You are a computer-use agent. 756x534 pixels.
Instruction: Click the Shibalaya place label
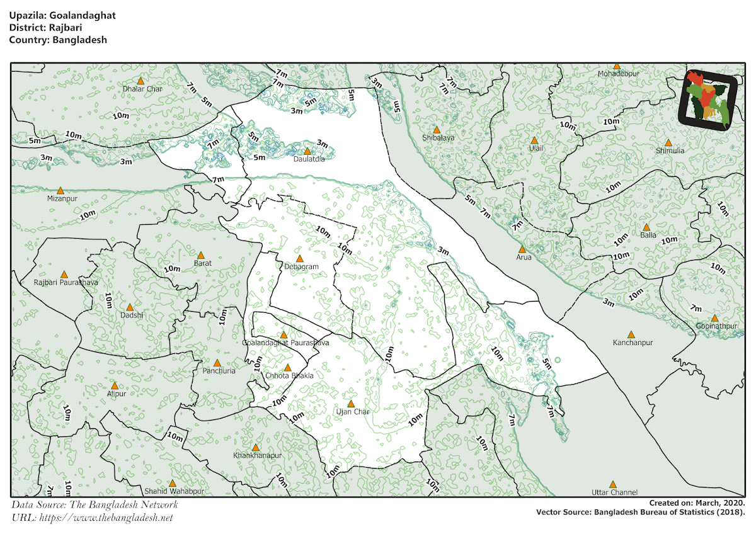click(x=438, y=138)
